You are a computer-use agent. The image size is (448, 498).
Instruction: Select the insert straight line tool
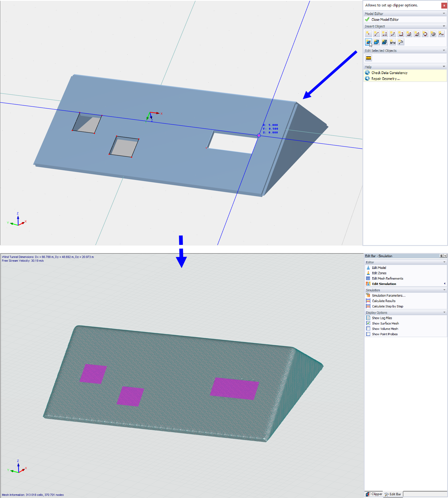tap(376, 34)
